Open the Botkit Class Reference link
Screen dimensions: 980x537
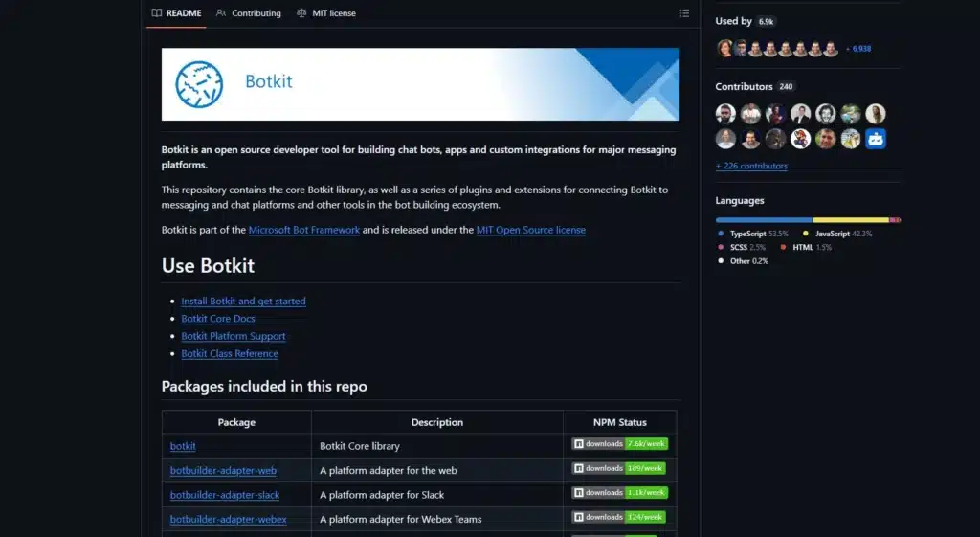point(230,353)
